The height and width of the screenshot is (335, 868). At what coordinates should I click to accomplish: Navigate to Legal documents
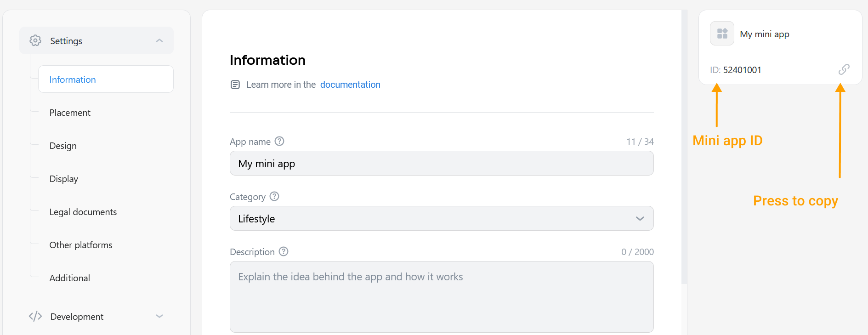click(x=83, y=212)
